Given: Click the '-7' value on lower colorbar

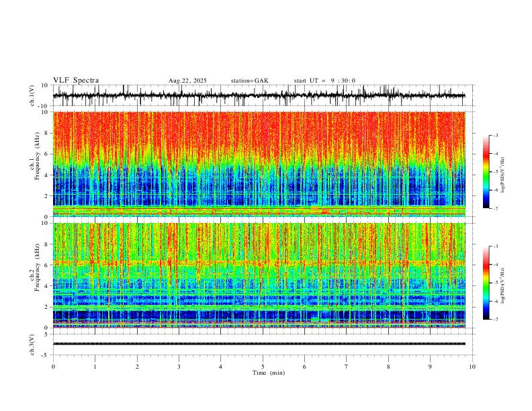Looking at the screenshot, I should coord(496,320).
